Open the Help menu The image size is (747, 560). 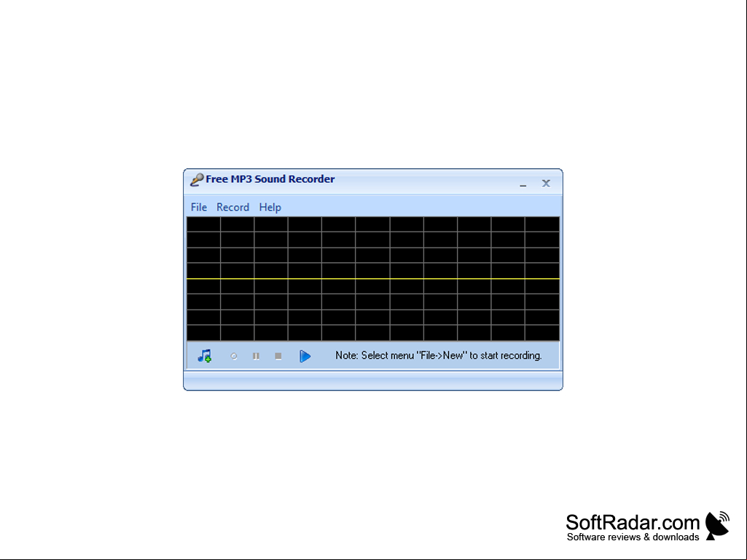point(270,207)
